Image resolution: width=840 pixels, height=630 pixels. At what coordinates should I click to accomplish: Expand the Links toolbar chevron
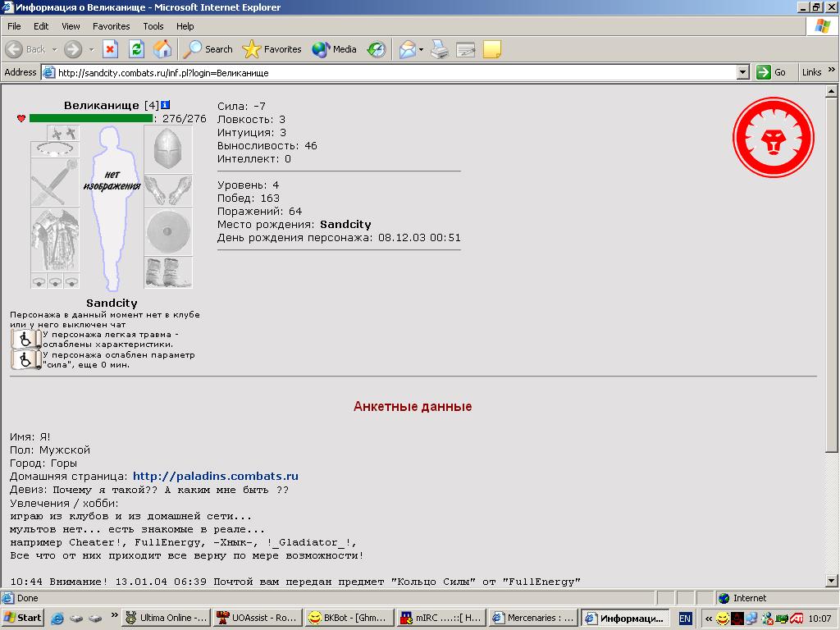tap(832, 70)
